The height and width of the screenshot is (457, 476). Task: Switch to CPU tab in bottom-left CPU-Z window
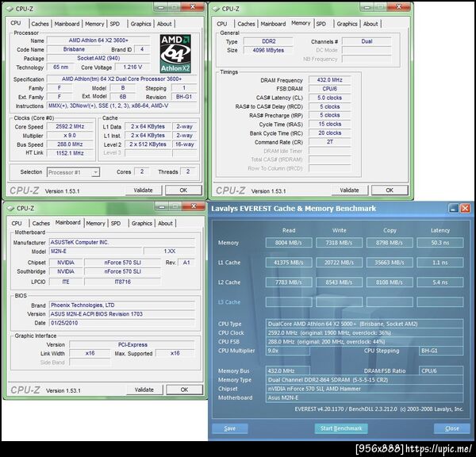tap(17, 223)
